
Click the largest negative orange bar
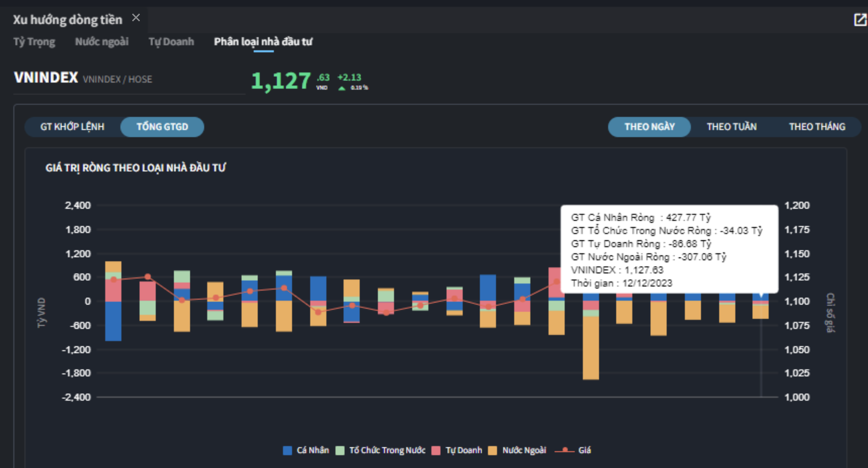tap(591, 348)
